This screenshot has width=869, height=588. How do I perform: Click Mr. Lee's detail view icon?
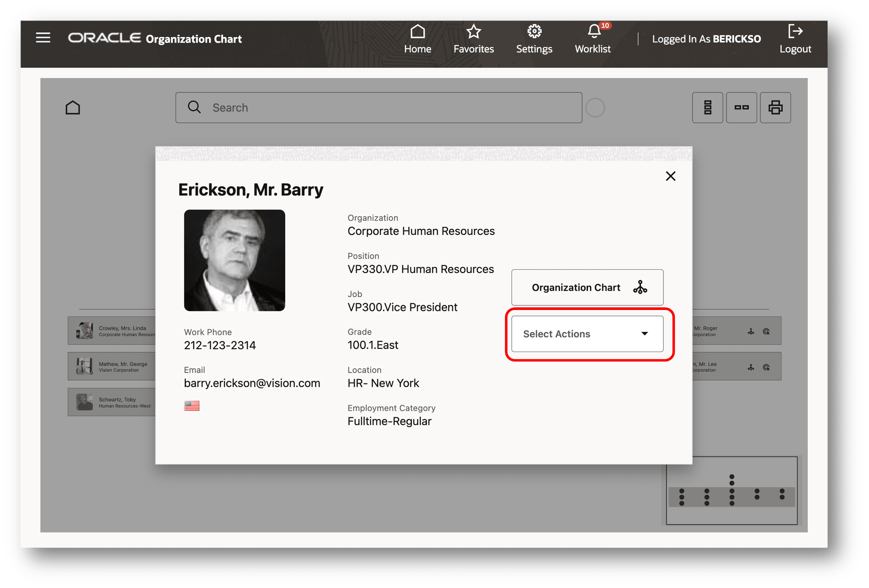(766, 367)
